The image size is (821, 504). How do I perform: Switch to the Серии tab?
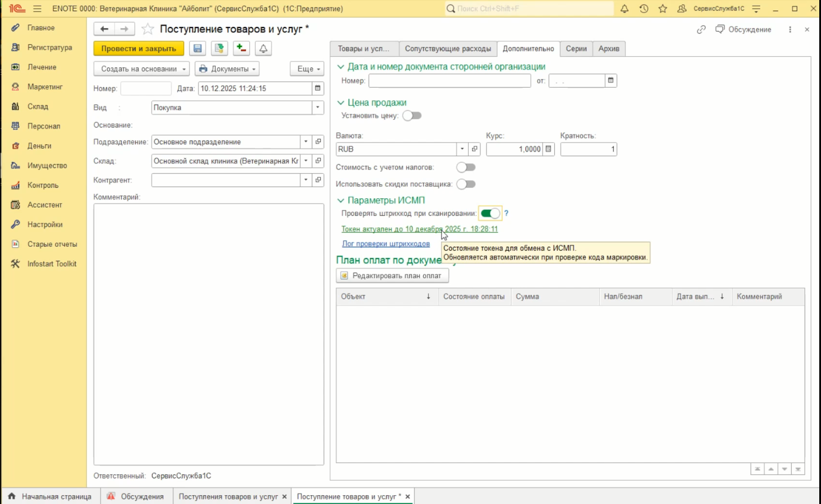[576, 49]
